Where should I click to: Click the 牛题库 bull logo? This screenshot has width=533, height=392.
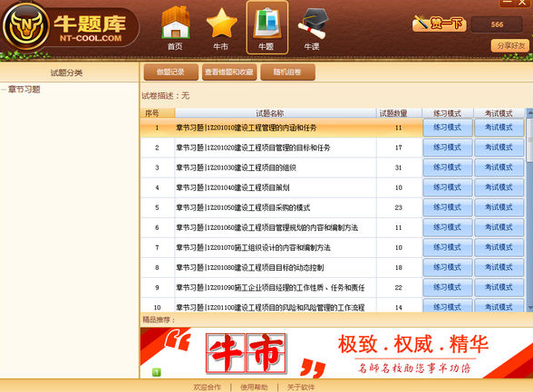coord(25,26)
